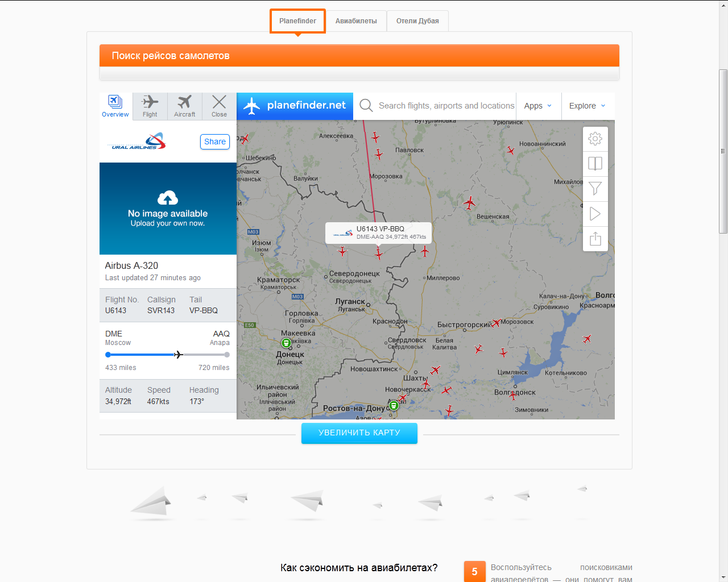
Task: Click the Rostov-on-Don airport green marker
Action: pyautogui.click(x=394, y=406)
